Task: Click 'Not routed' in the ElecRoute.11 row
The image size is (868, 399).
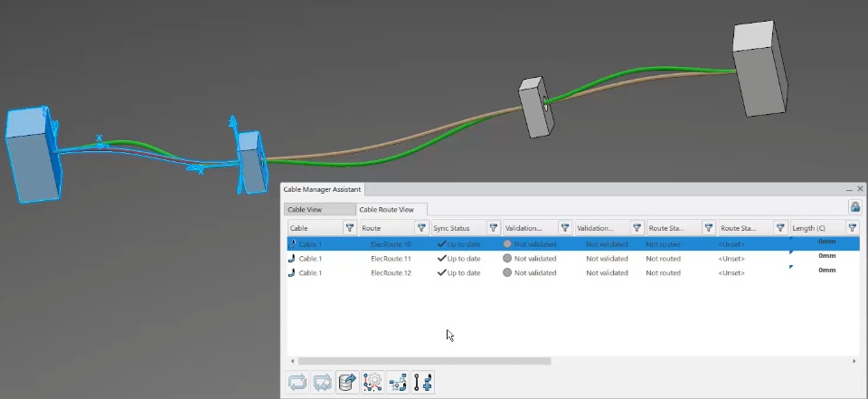Action: pyautogui.click(x=663, y=259)
